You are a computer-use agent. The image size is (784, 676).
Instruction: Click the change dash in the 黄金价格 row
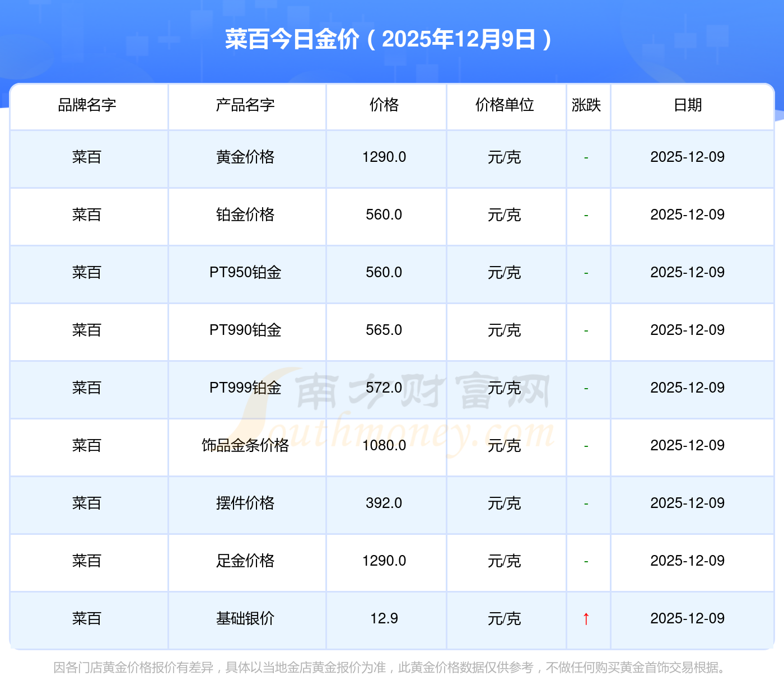586,157
